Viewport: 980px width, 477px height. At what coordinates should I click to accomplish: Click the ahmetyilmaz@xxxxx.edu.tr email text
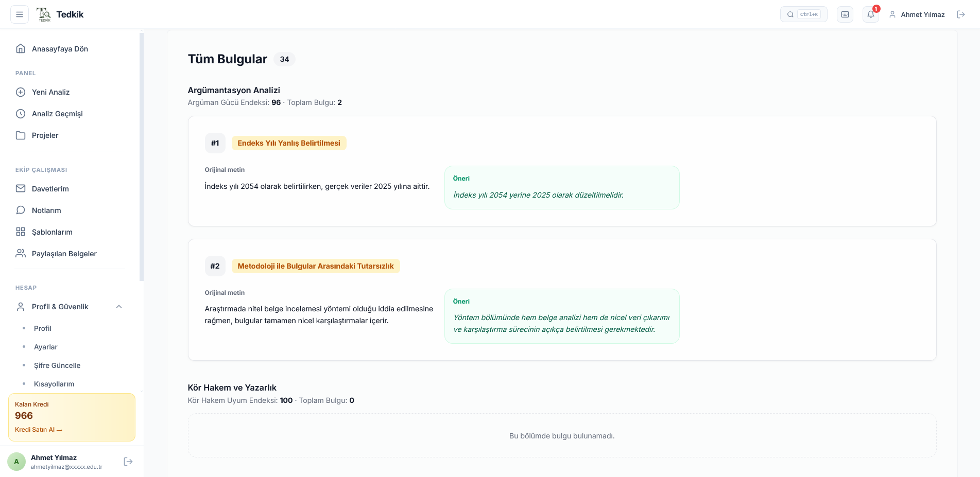[66, 467]
